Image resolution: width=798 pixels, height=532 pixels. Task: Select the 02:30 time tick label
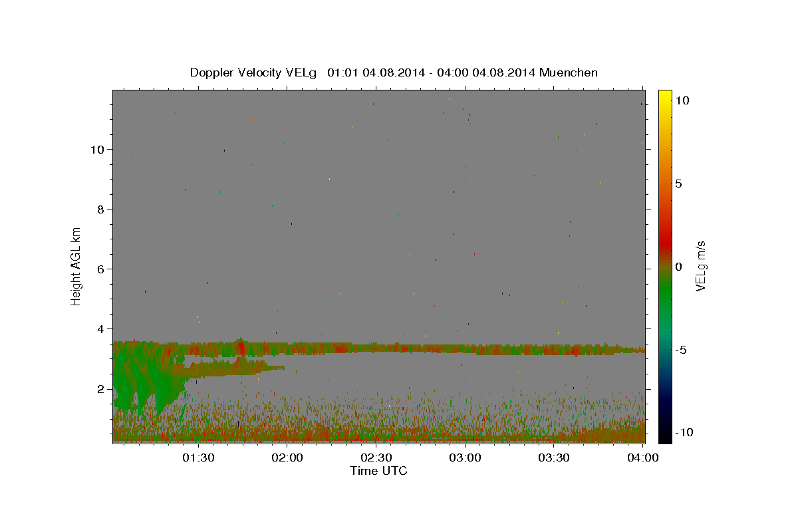pos(376,458)
